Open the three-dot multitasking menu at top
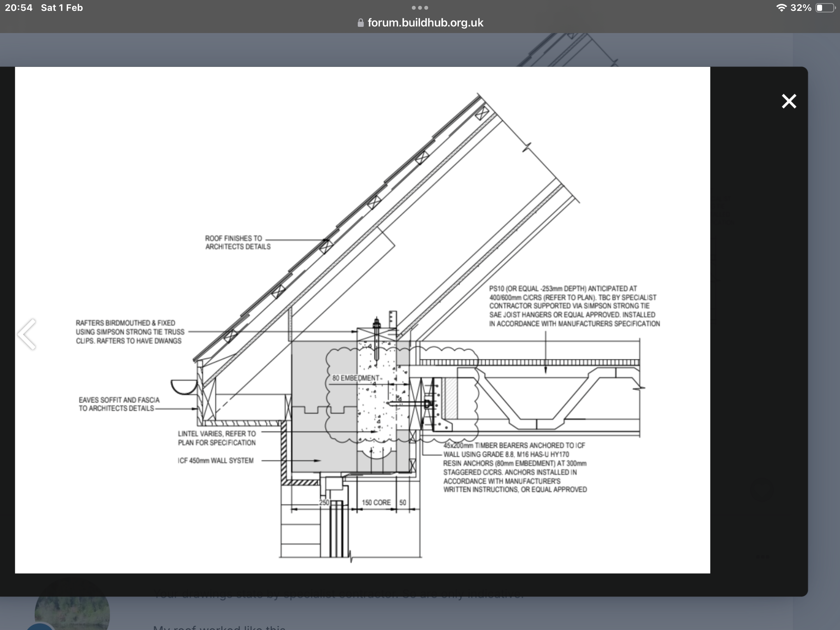Viewport: 840px width, 630px height. (x=420, y=8)
